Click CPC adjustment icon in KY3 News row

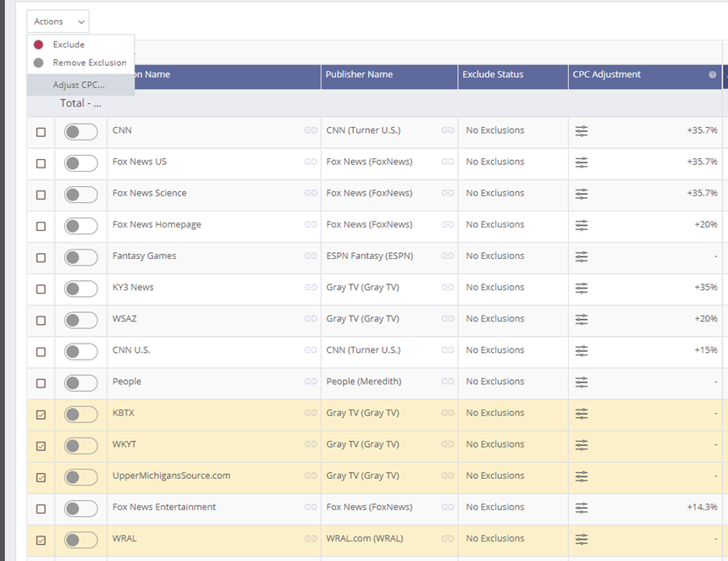point(582,288)
